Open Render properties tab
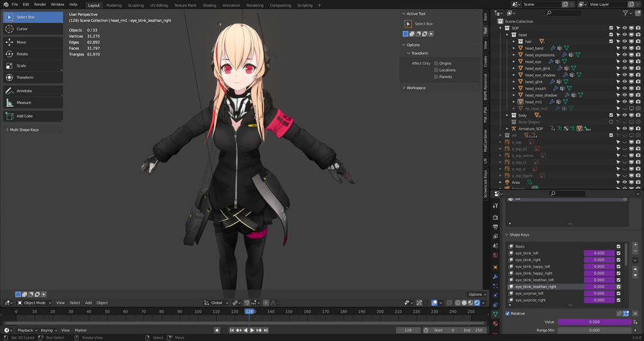Viewport: 644px width, 341px height. [495, 217]
